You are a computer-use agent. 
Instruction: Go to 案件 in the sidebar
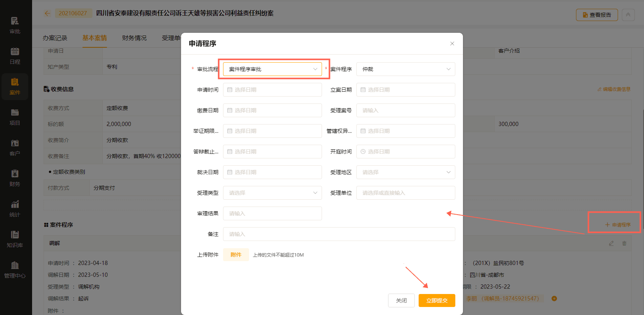15,87
